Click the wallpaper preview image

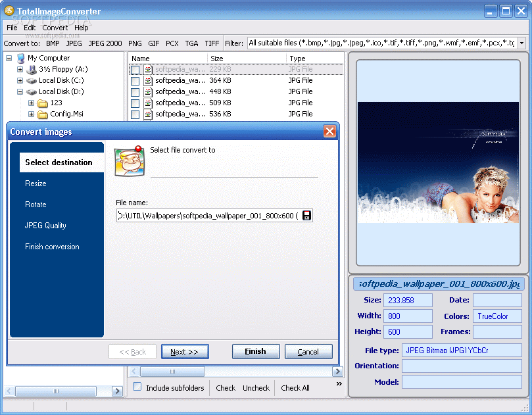(438, 162)
